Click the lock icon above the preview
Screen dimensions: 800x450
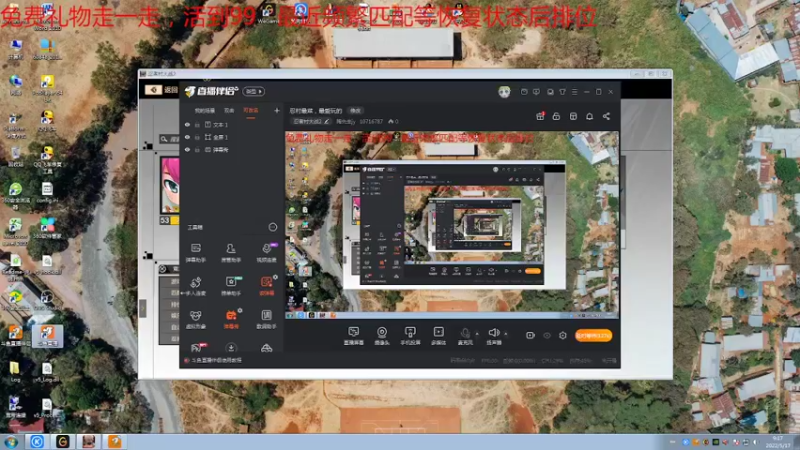(556, 116)
